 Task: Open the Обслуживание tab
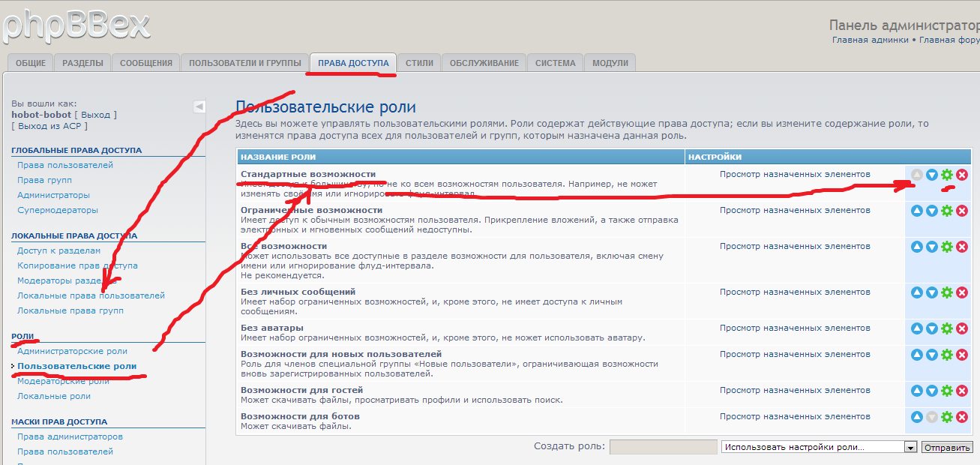pos(484,63)
